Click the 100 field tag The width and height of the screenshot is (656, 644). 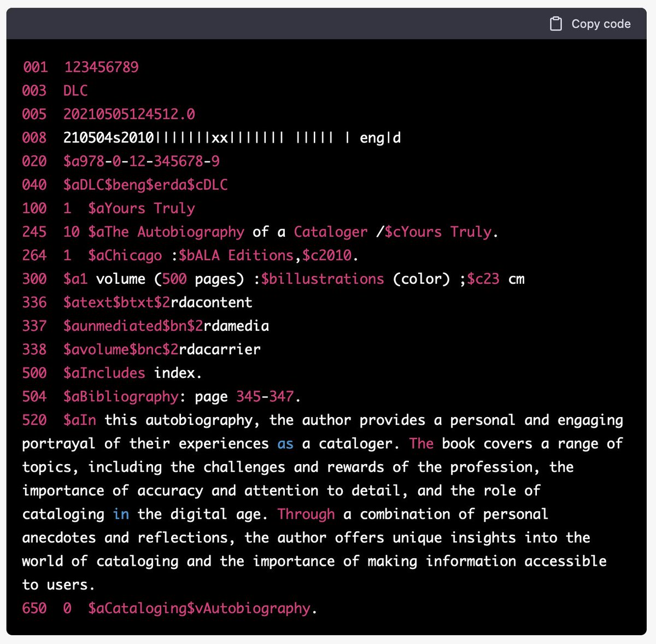click(x=35, y=208)
